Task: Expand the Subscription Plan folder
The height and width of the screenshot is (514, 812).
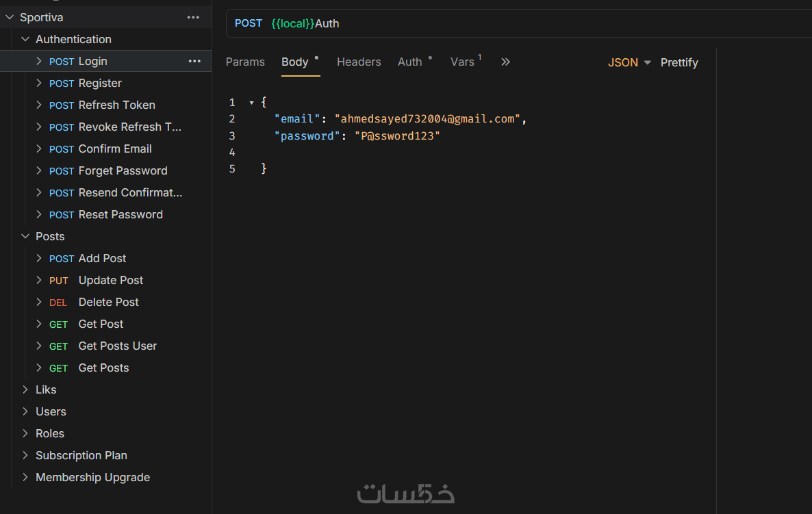Action: [x=25, y=455]
